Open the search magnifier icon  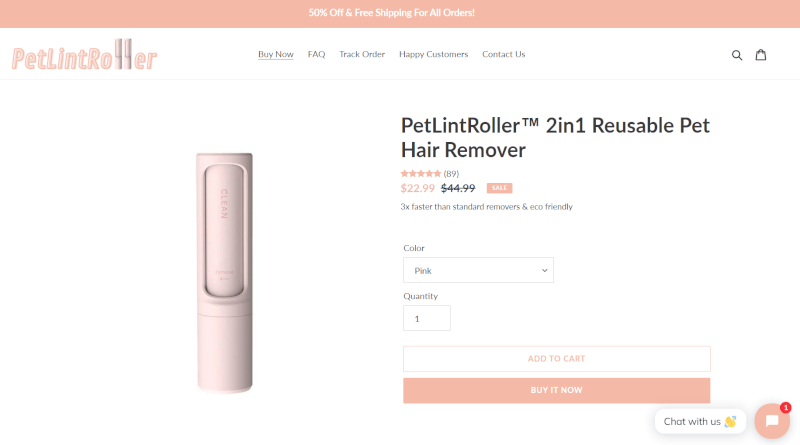pos(737,55)
